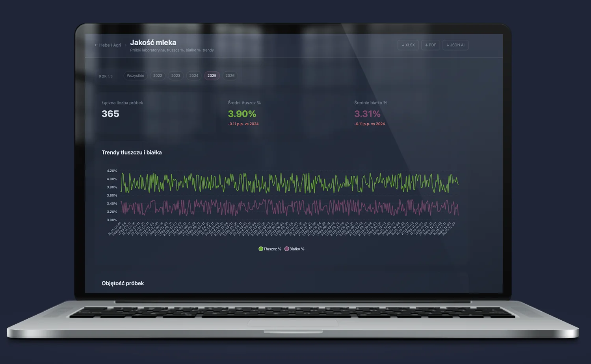Click the 3.60% axis label
The height and width of the screenshot is (364, 591).
pos(112,195)
